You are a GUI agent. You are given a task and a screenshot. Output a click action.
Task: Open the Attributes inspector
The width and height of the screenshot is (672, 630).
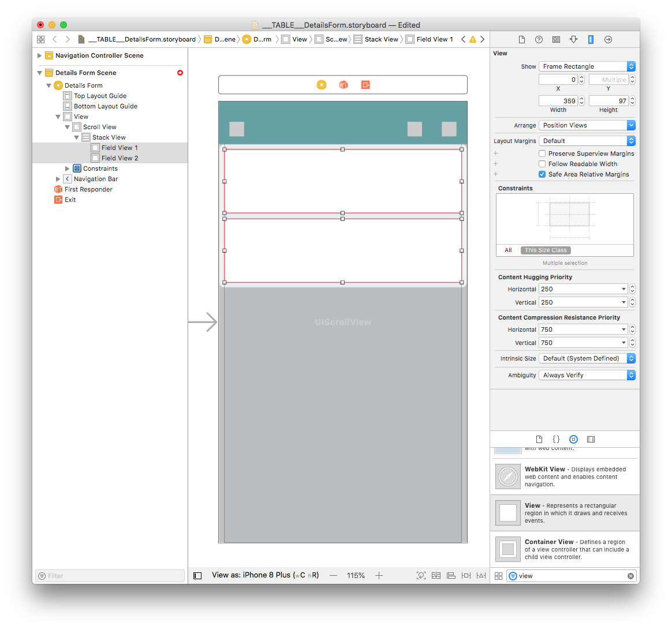[x=573, y=39]
